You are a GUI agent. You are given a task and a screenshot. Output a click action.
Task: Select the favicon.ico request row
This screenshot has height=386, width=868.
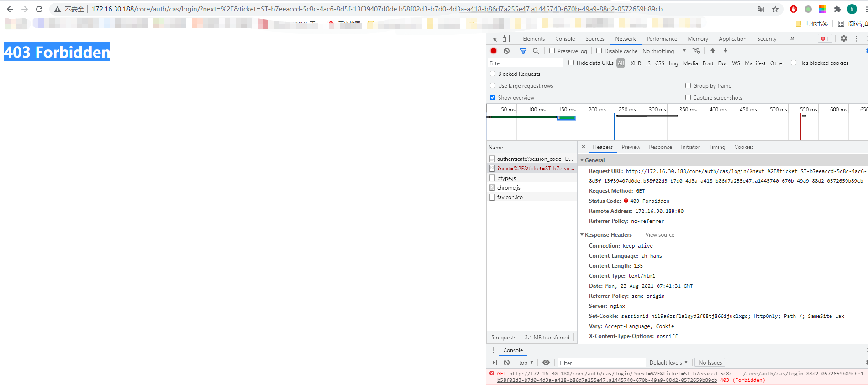tap(531, 197)
